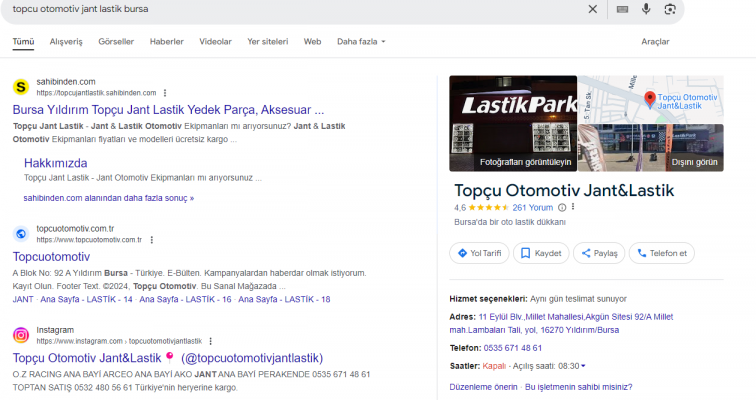Viewport: 756px width, 400px height.
Task: Open topcuotomotiv.com.tr result three-dot menu
Action: point(151,240)
